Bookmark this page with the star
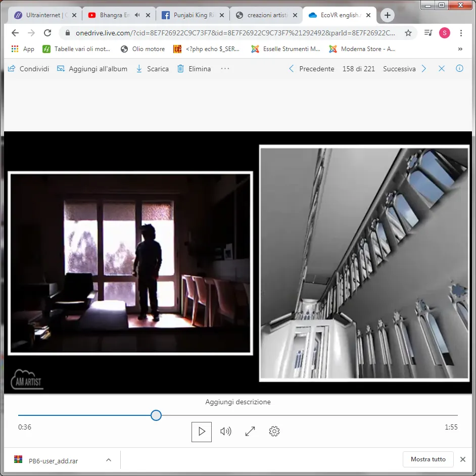The height and width of the screenshot is (476, 476). [408, 33]
